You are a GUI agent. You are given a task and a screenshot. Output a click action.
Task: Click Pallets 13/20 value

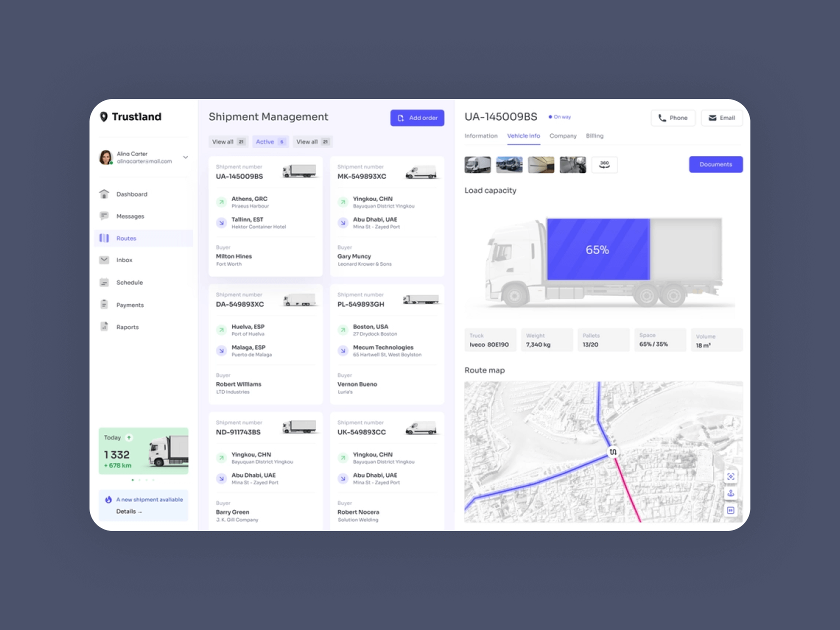(x=590, y=345)
